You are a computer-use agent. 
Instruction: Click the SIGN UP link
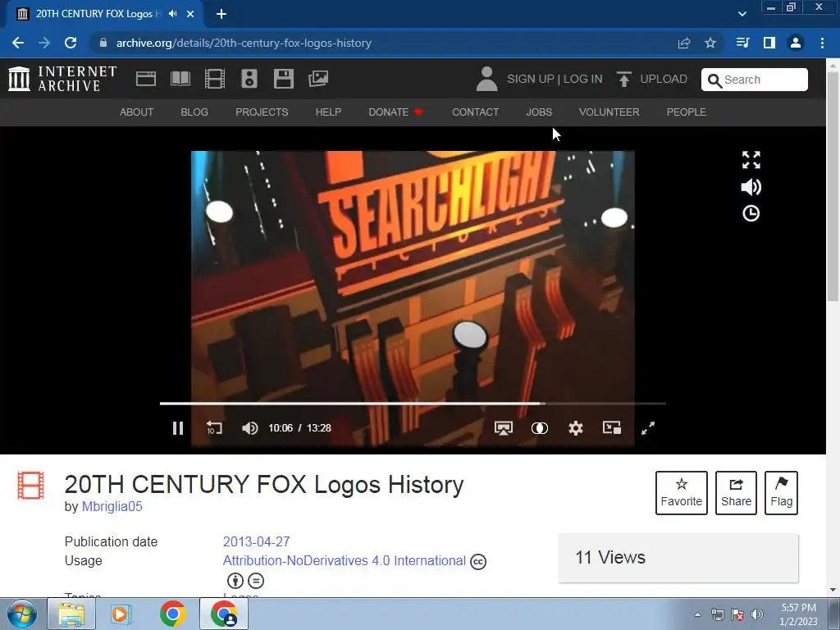tap(531, 79)
